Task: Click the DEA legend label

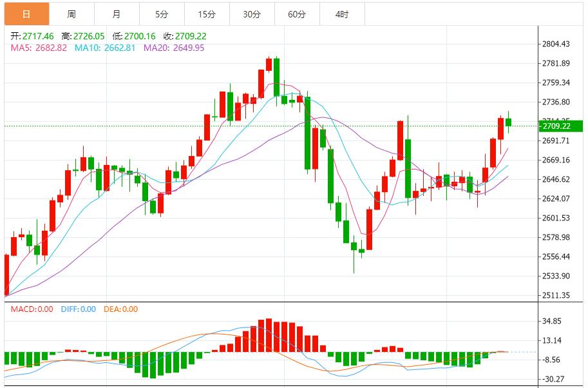Action: [120, 309]
